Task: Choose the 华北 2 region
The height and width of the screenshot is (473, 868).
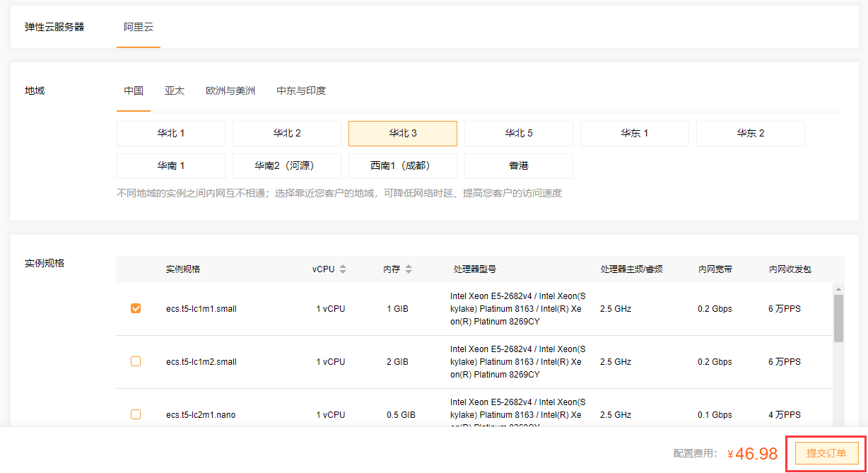Action: [287, 134]
